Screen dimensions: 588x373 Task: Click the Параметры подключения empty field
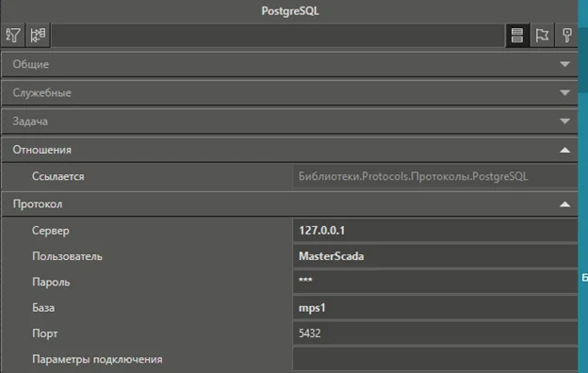[x=435, y=359]
